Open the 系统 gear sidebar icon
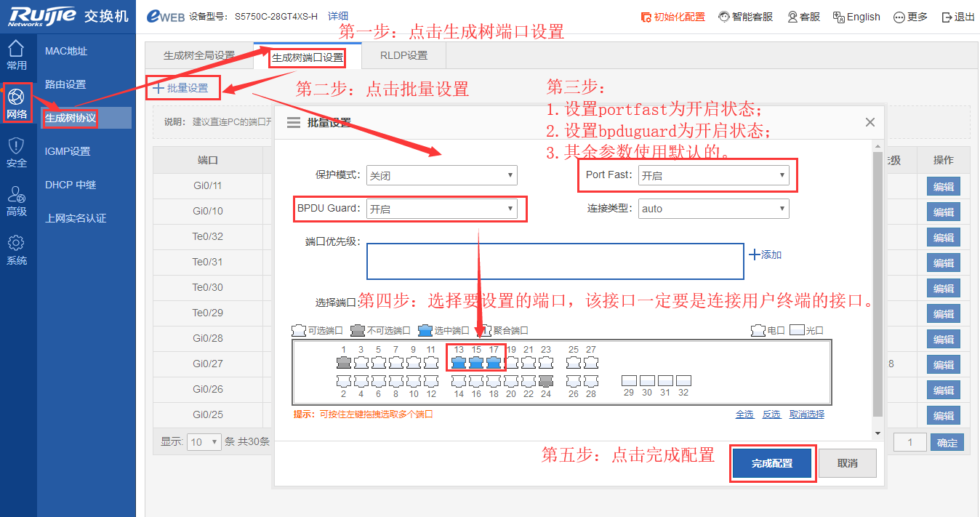 pyautogui.click(x=16, y=244)
